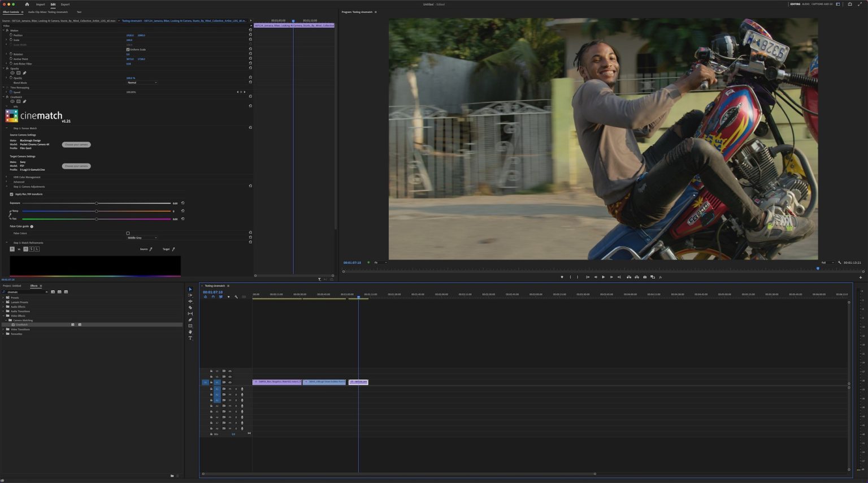This screenshot has height=483, width=868.
Task: Toggle visibility of video track V3
Action: [x=229, y=371]
